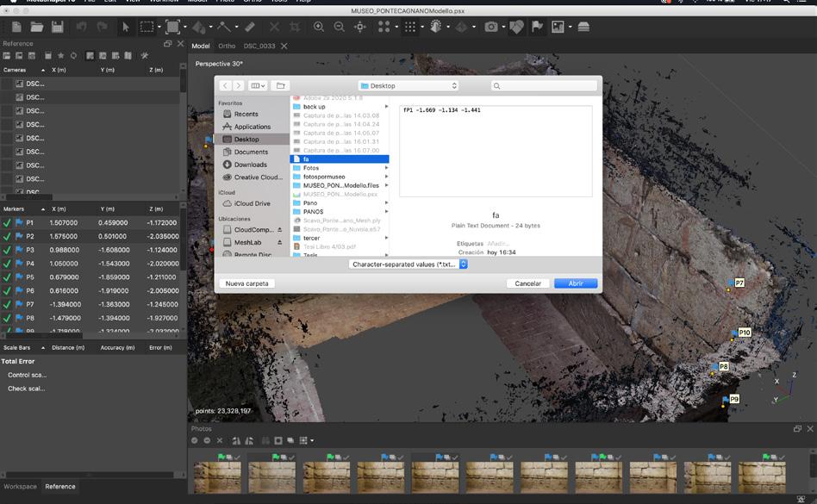The height and width of the screenshot is (504, 817).
Task: Click the Show Cameras icon in toolbar
Action: pyautogui.click(x=491, y=27)
